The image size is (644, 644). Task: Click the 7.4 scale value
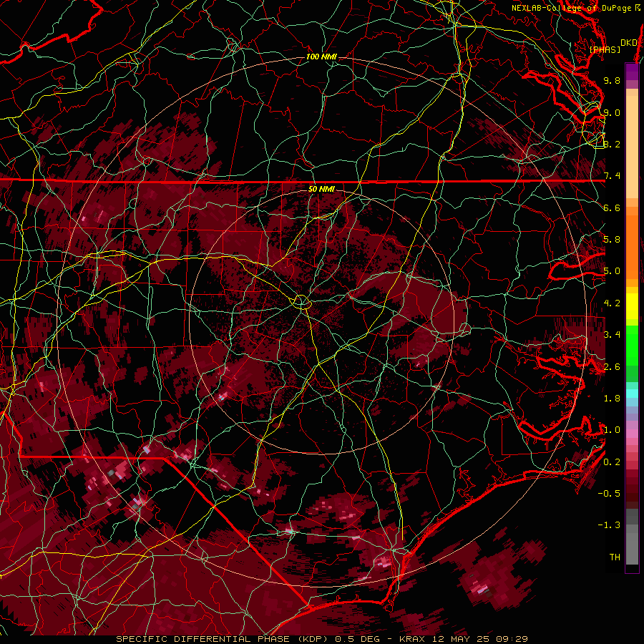tap(612, 176)
